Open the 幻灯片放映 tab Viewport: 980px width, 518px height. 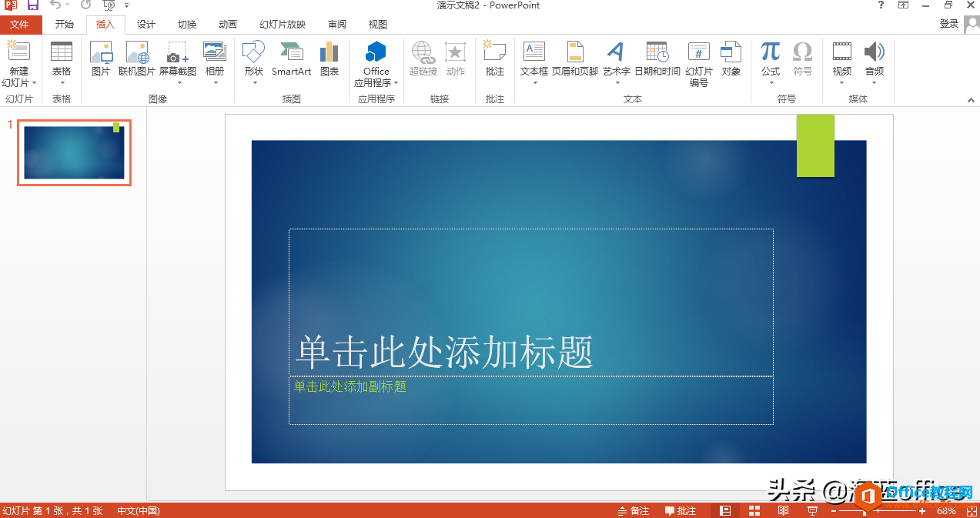tap(282, 24)
